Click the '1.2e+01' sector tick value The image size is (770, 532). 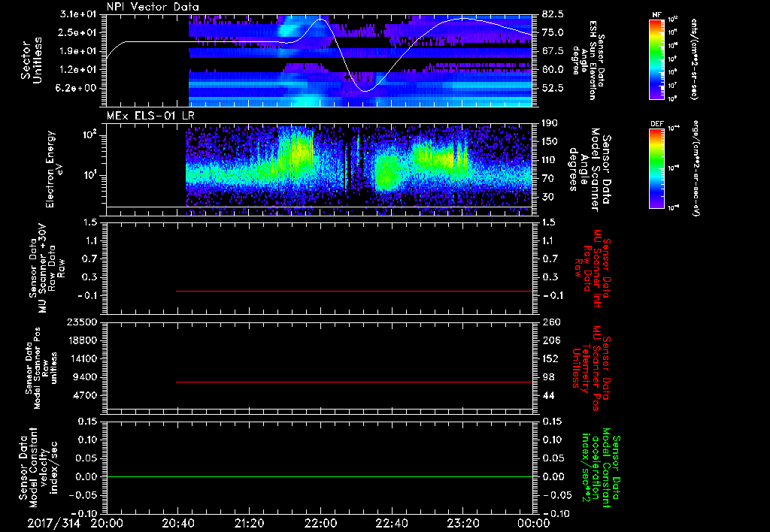[x=78, y=70]
